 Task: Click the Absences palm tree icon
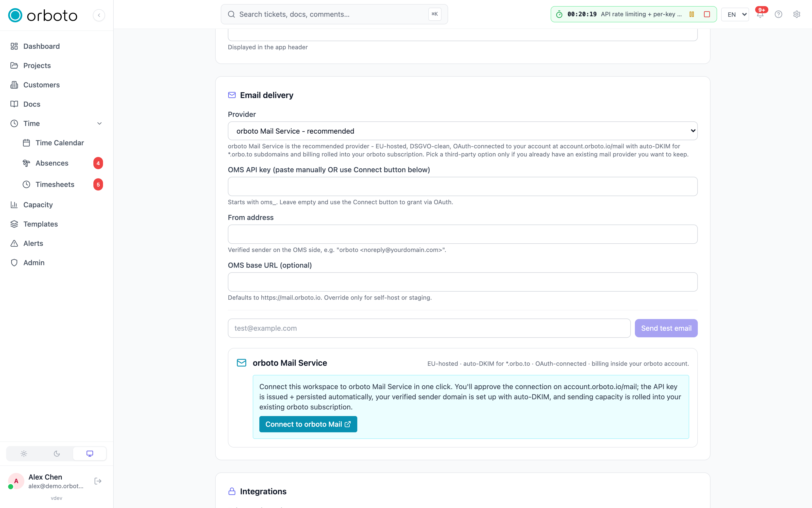(26, 163)
